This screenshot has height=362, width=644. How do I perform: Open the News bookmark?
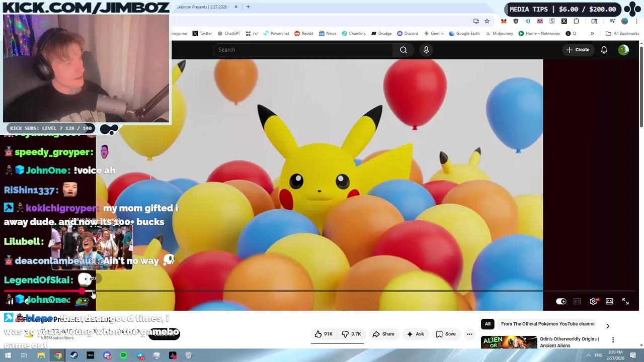(x=327, y=34)
